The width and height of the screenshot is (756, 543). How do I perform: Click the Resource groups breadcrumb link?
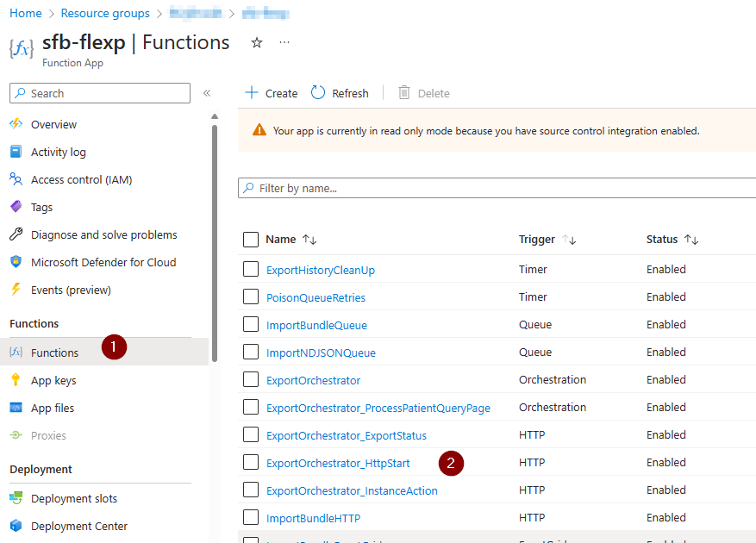[x=105, y=13]
